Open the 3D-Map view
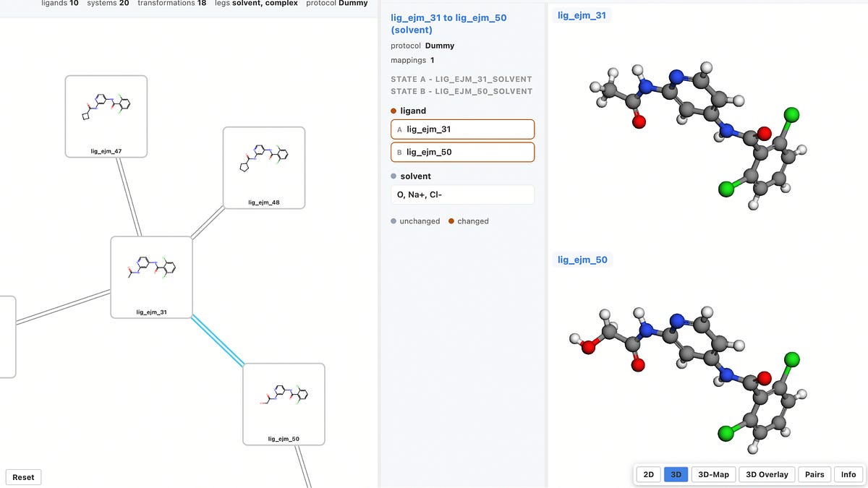The width and height of the screenshot is (868, 488). pyautogui.click(x=714, y=475)
